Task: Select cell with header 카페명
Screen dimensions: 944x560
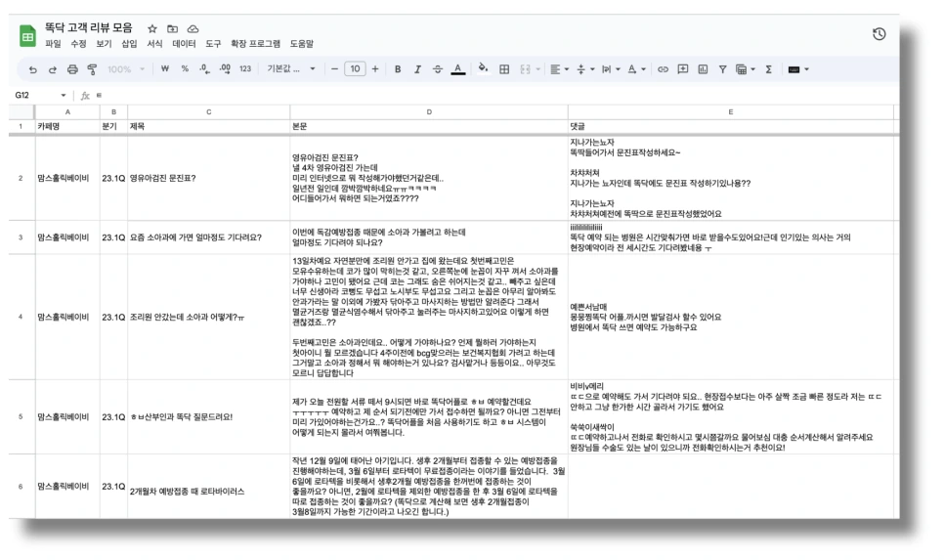Action: point(67,126)
